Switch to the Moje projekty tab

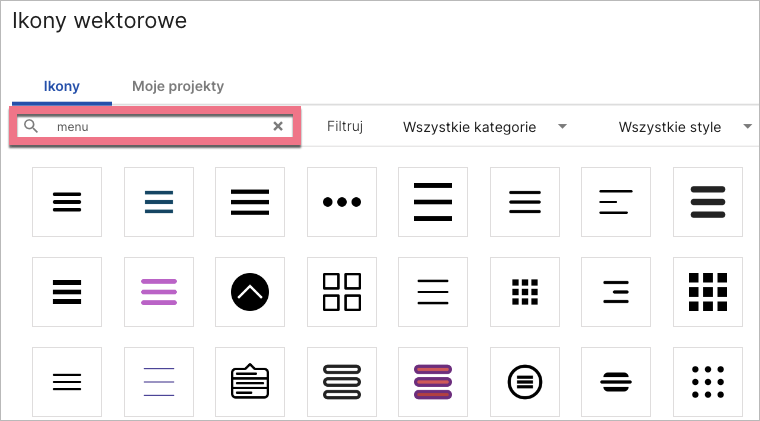coord(178,86)
